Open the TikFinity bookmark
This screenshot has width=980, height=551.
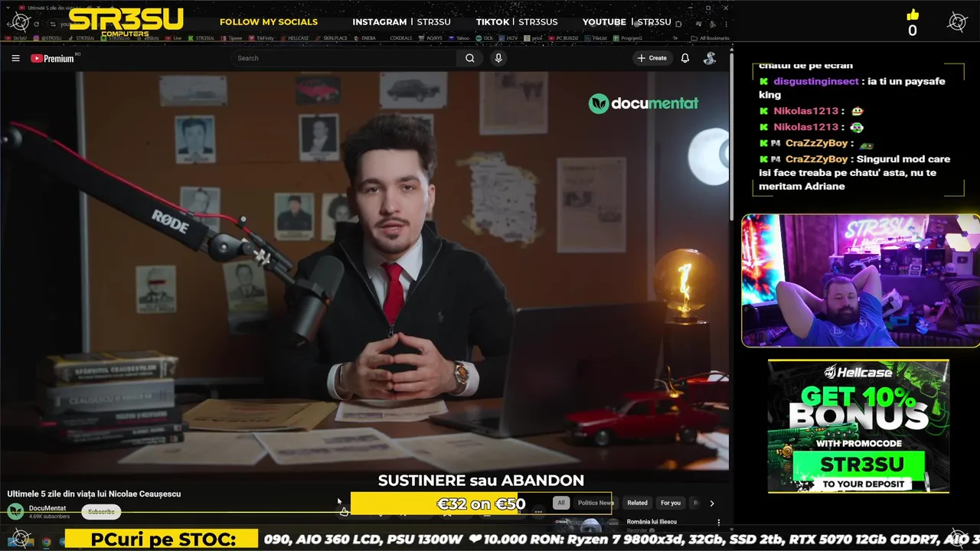pos(260,37)
